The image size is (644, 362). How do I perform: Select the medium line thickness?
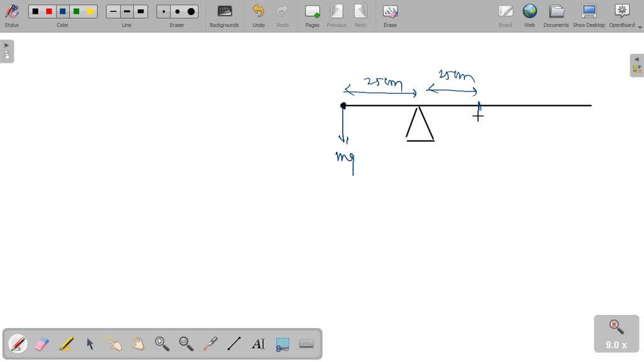(x=126, y=11)
